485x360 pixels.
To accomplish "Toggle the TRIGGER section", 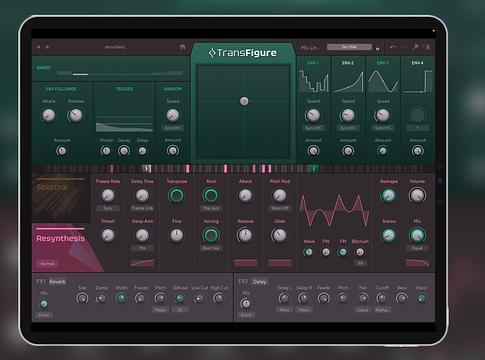I will point(124,89).
